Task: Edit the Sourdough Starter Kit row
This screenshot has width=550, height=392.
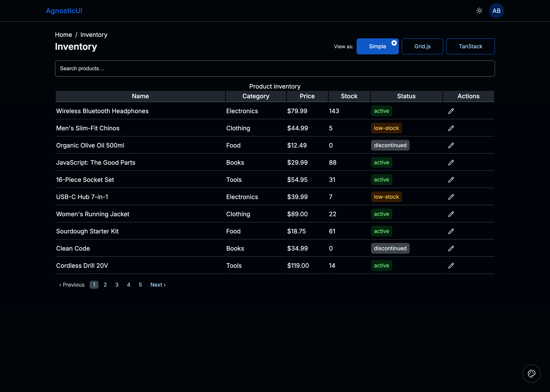Action: coord(451,231)
